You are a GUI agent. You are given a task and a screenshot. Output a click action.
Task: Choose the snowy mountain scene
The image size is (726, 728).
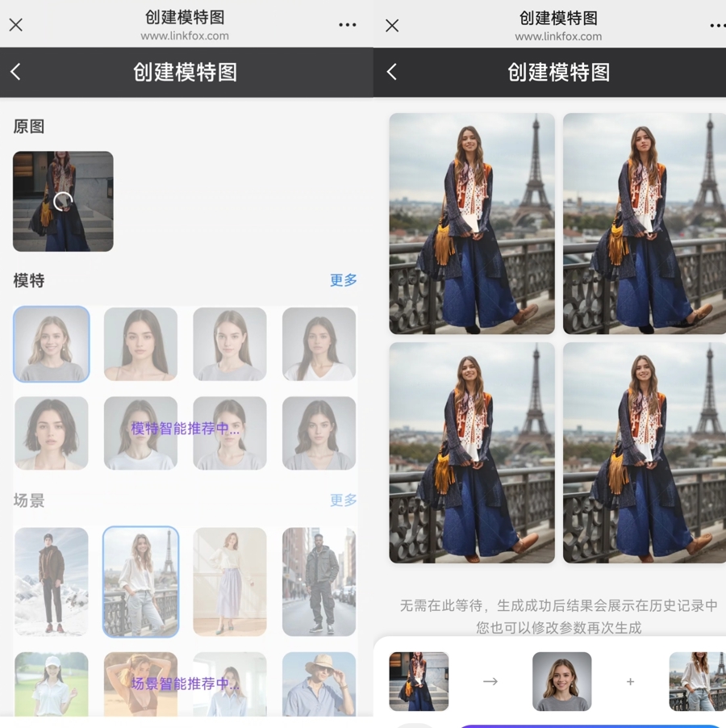coord(52,581)
